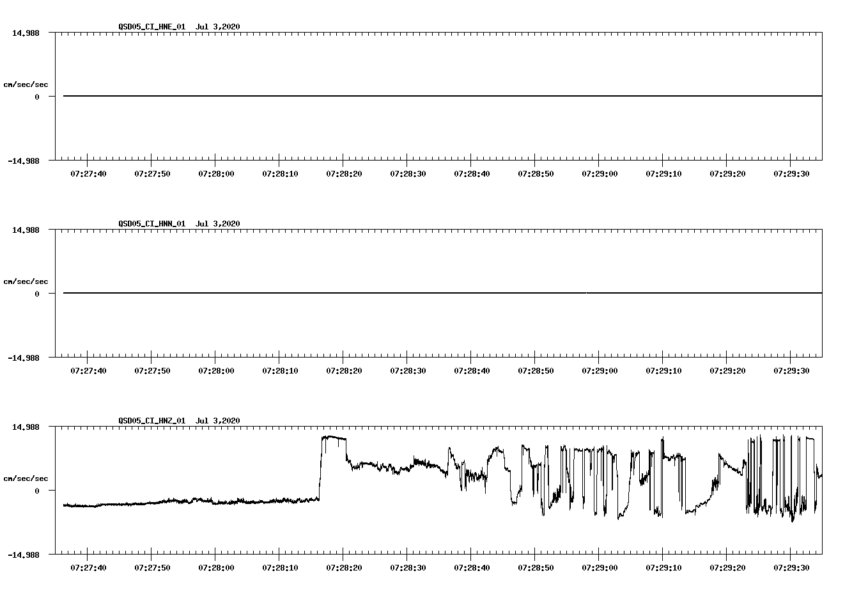
Task: Click the flat HNE trace line
Action: click(x=442, y=96)
